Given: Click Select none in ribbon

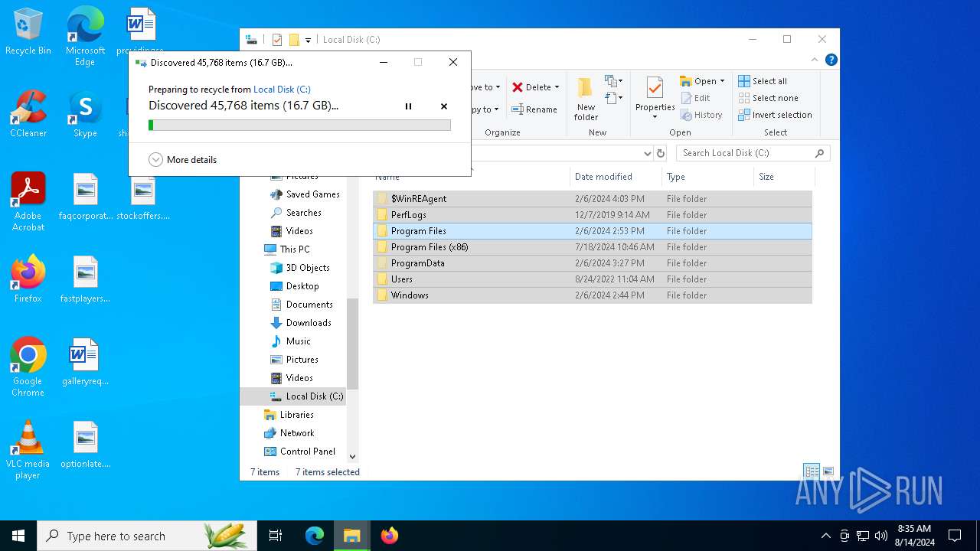Looking at the screenshot, I should (x=768, y=98).
